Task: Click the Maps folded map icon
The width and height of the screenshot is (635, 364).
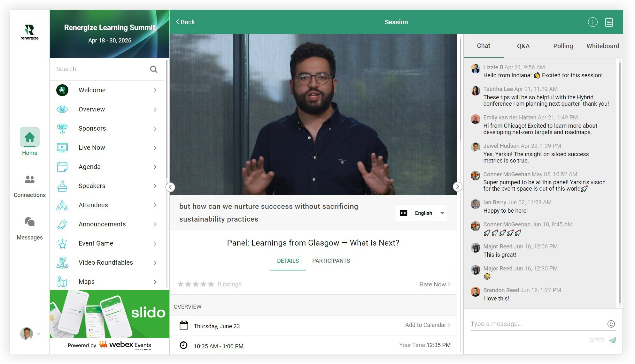Action: (62, 282)
